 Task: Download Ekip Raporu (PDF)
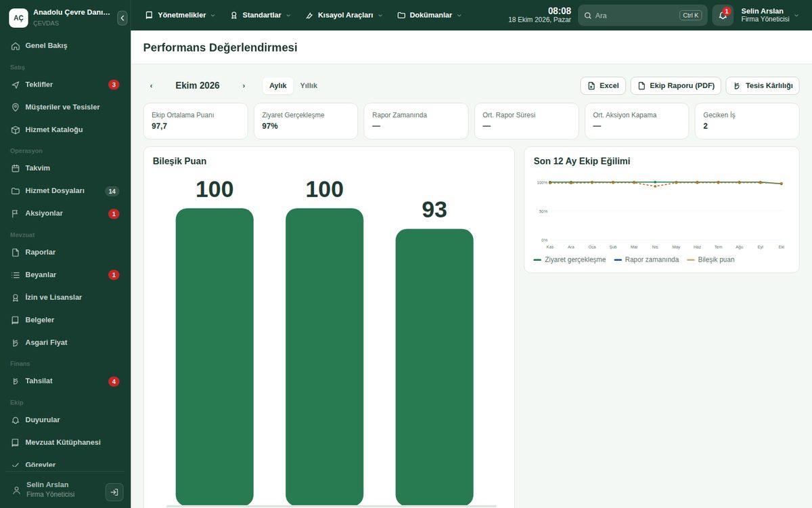click(x=676, y=86)
